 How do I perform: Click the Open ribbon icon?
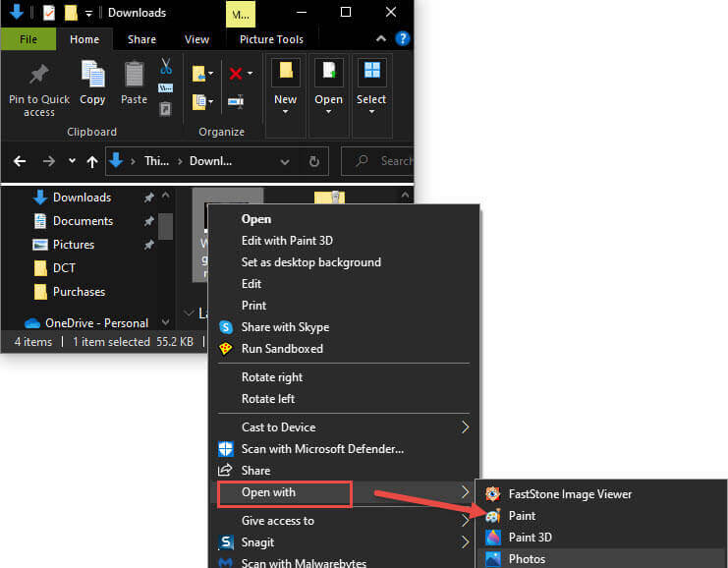[x=329, y=72]
